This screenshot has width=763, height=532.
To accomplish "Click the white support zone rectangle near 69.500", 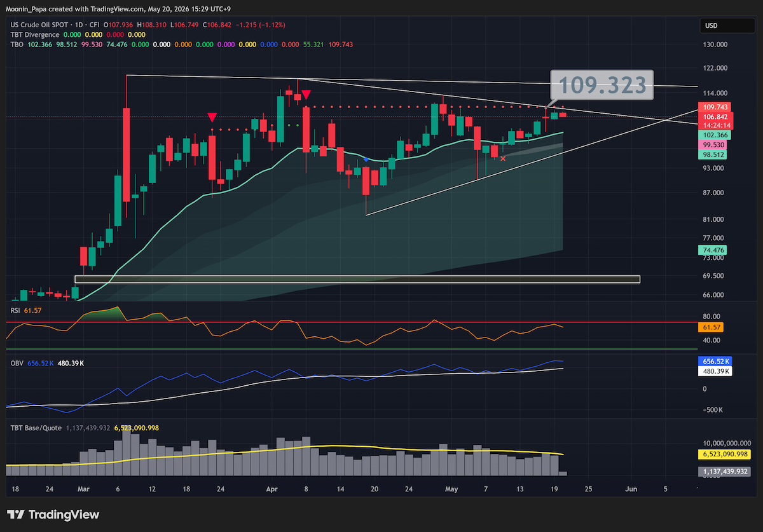I will click(x=357, y=279).
